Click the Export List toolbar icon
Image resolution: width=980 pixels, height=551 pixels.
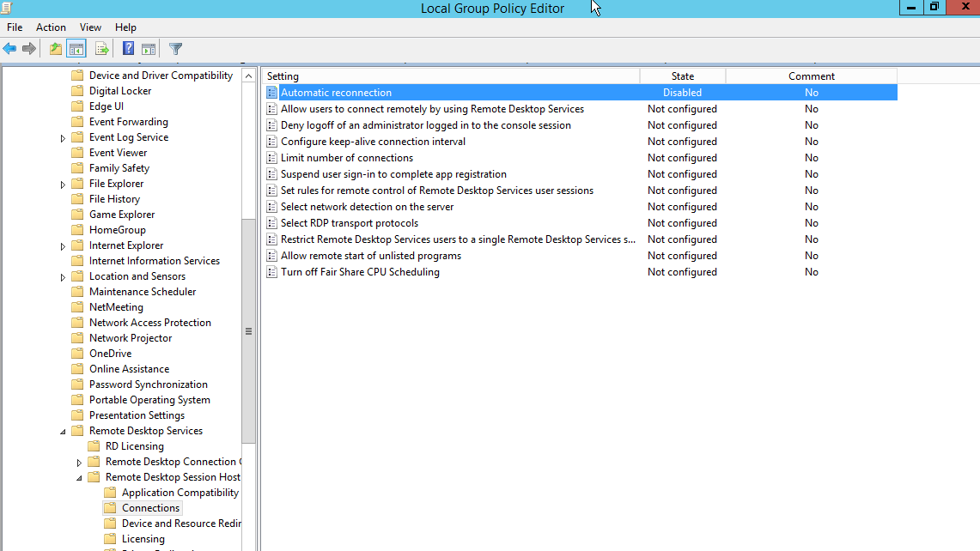[102, 49]
